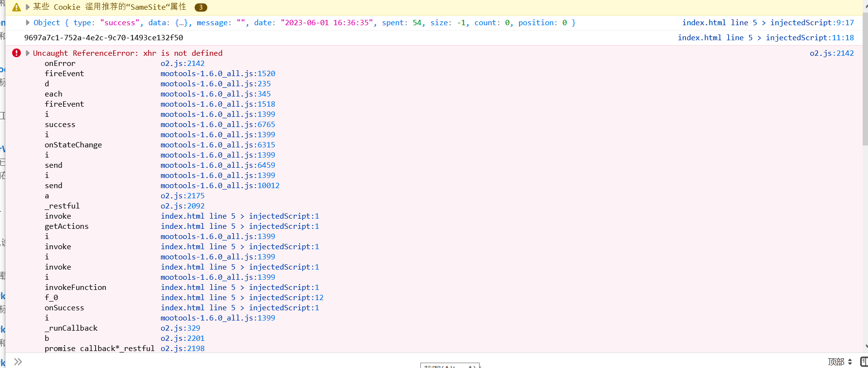The image size is (868, 368).
Task: Click the console prompt double-chevron icon
Action: 18,362
